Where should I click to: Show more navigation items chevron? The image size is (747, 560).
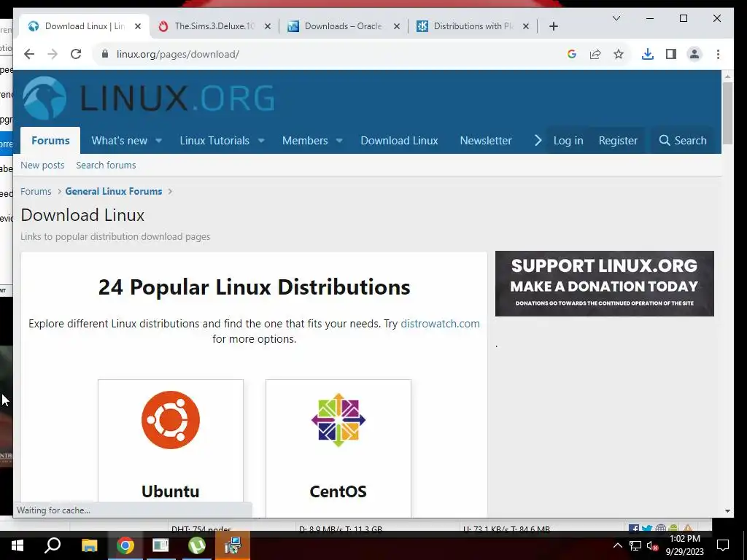tap(538, 141)
